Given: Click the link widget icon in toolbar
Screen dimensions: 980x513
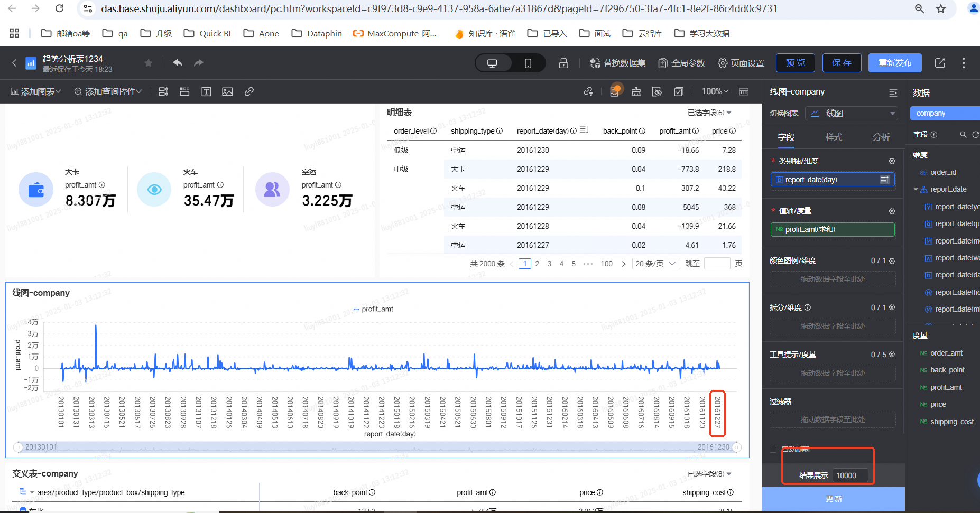Looking at the screenshot, I should pos(249,91).
